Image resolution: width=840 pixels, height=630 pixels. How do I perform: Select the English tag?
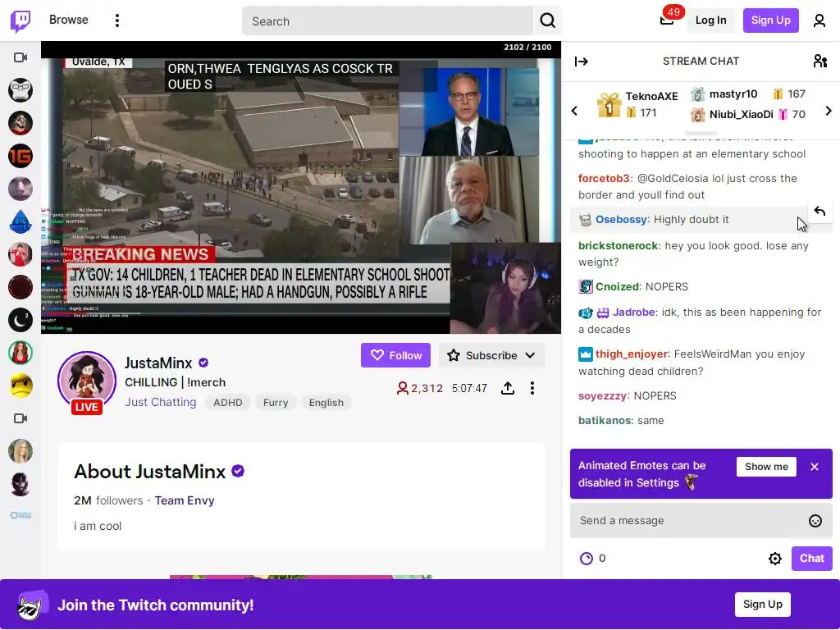pyautogui.click(x=326, y=402)
